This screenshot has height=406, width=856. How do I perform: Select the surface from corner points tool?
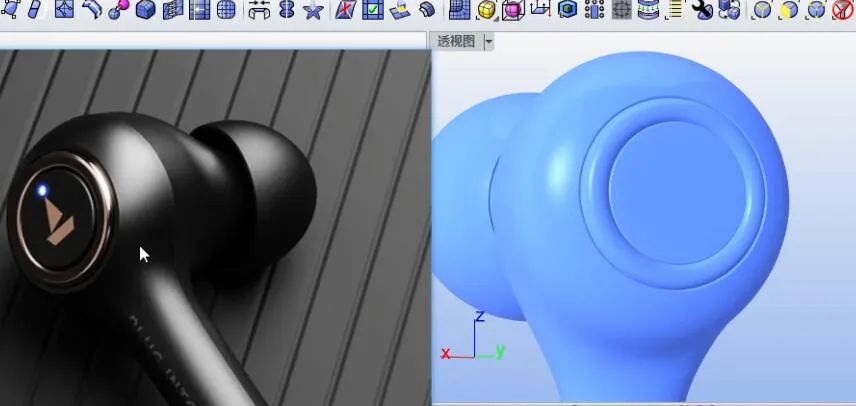click(x=10, y=9)
